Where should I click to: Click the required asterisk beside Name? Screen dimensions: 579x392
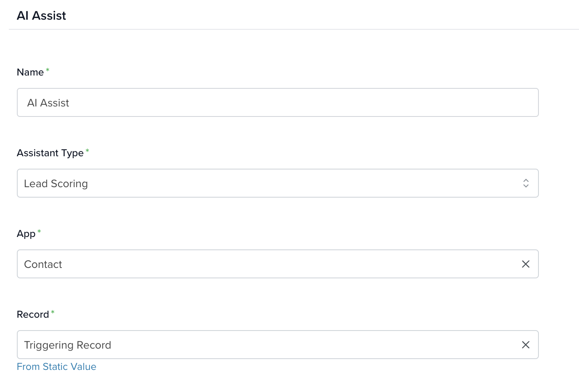47,70
